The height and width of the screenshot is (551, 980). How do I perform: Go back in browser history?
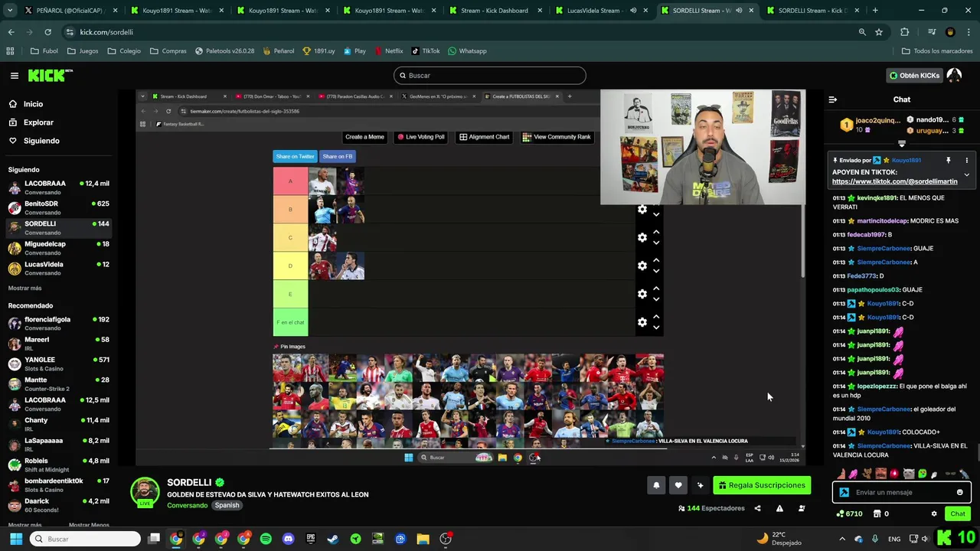point(11,32)
